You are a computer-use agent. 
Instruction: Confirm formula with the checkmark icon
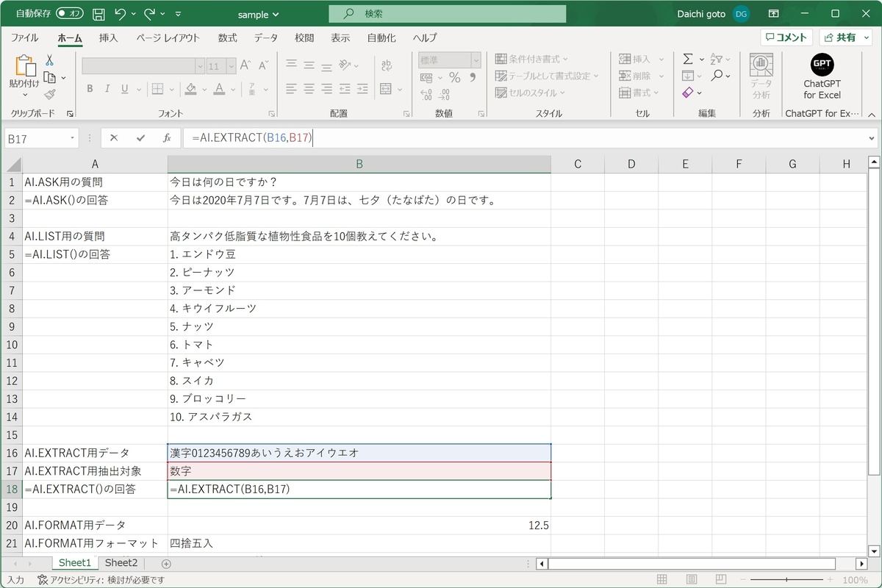click(x=140, y=137)
